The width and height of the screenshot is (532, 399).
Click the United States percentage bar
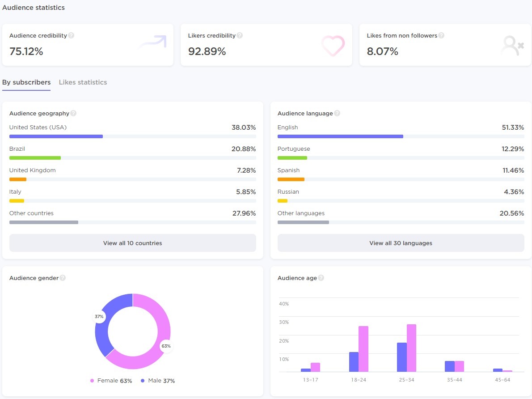coord(56,136)
